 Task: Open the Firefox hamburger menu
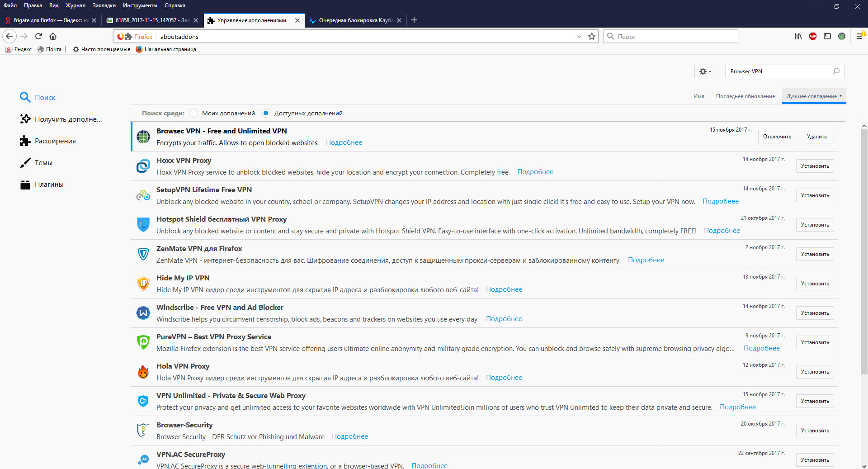coord(860,36)
